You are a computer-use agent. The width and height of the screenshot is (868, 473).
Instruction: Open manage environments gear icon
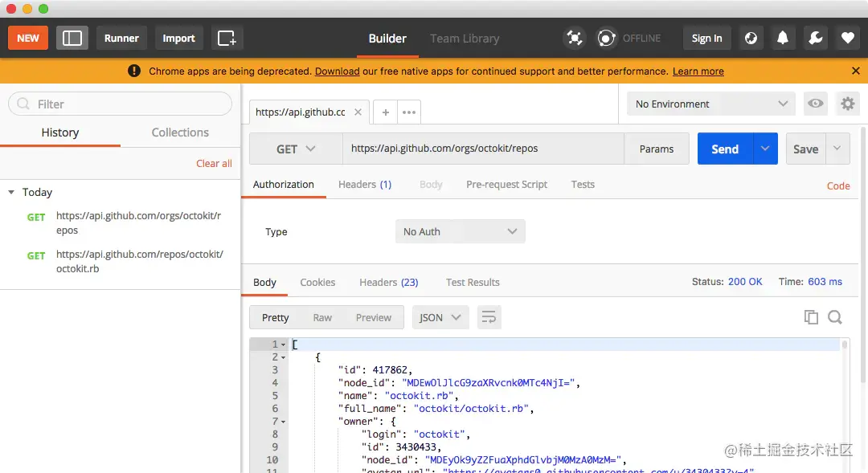click(848, 104)
